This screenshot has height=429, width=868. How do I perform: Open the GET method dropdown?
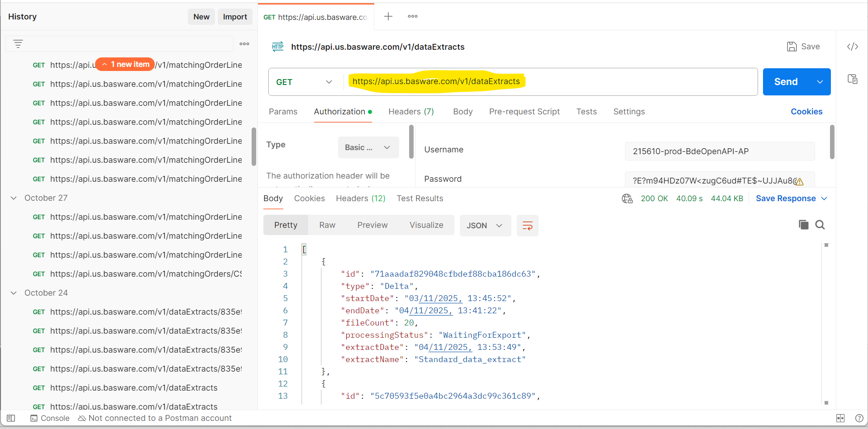tap(304, 82)
